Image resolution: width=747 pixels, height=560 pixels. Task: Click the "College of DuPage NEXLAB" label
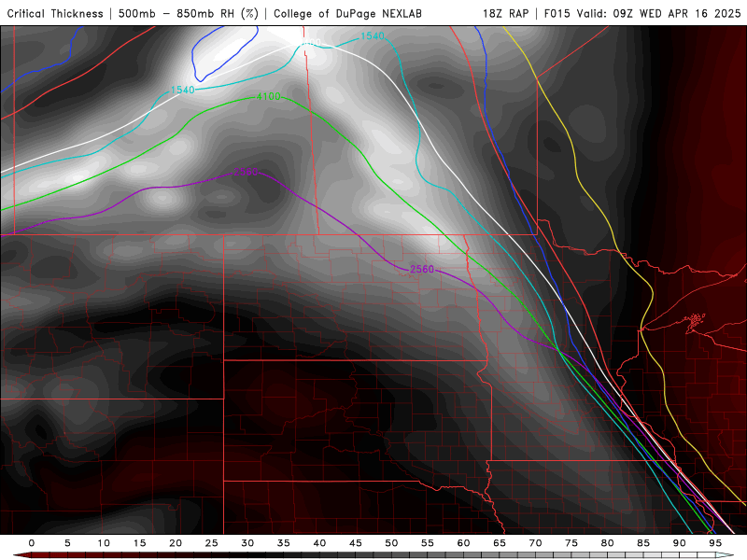pyautogui.click(x=347, y=14)
